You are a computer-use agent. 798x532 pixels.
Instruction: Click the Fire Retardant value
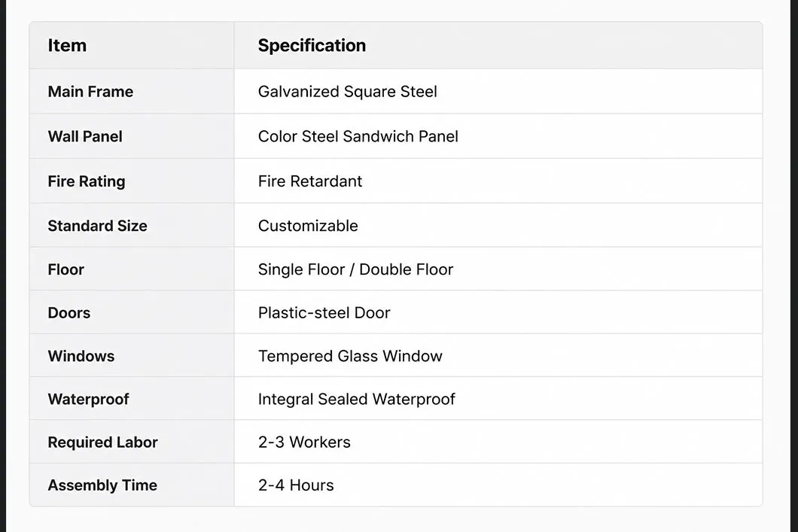[x=310, y=181]
